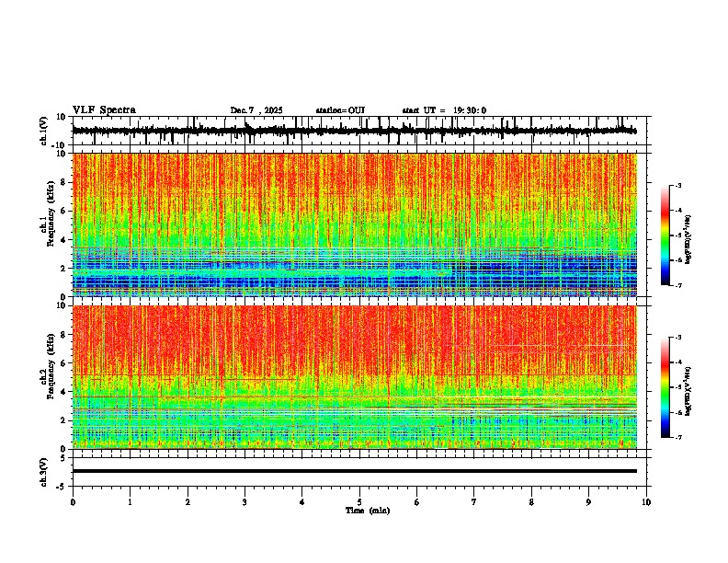This screenshot has width=728, height=563.
Task: Click the log(PSD) label beside the ch.1 color bar
Action: tap(688, 239)
